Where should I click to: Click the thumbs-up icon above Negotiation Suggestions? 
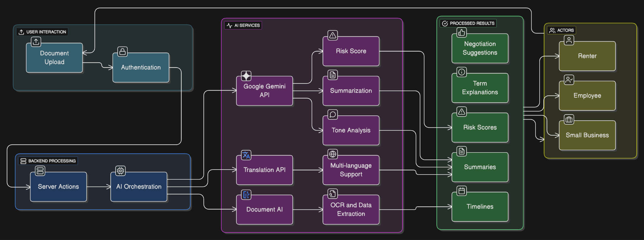click(x=462, y=32)
